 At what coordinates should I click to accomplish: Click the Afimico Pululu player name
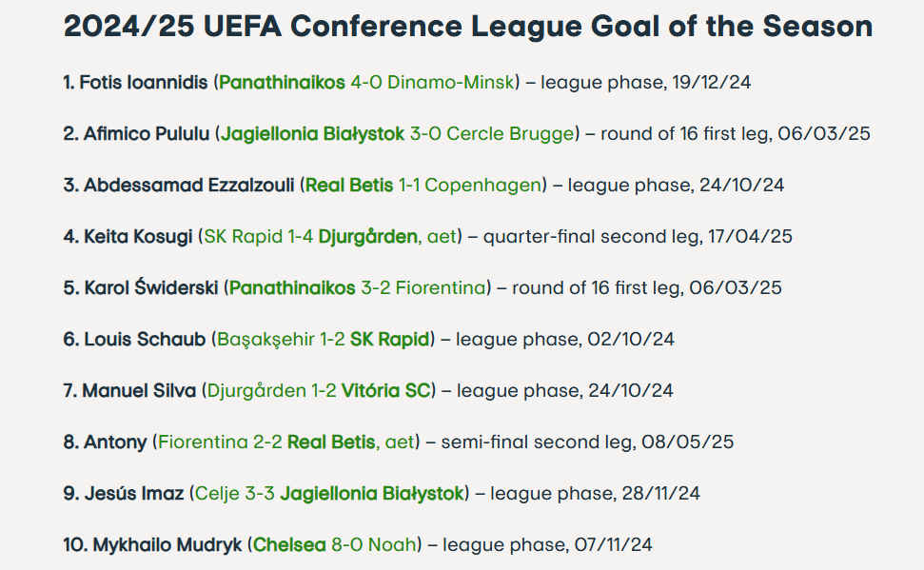[x=147, y=134]
